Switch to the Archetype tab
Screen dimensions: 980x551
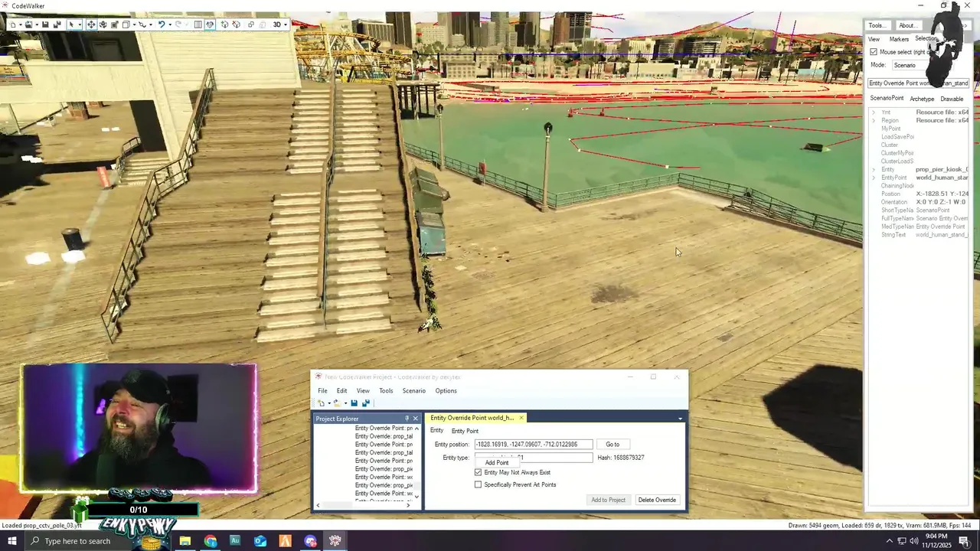coord(922,99)
